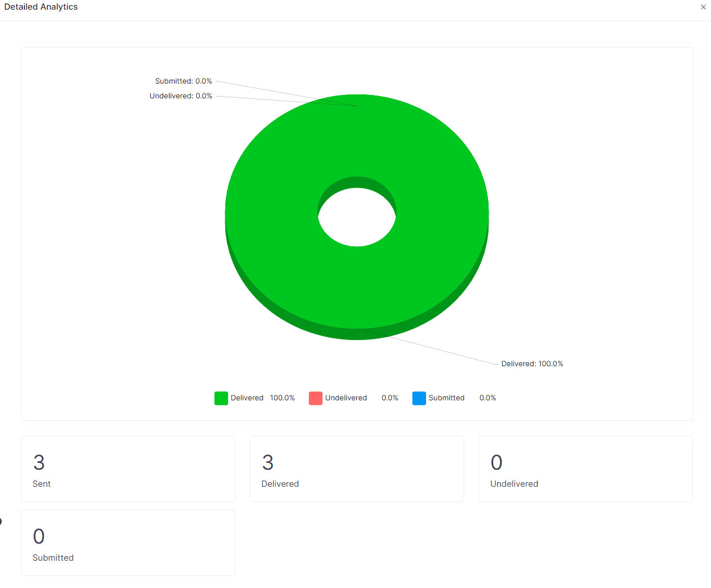Close the Detailed Analytics dialog
Viewport: 711px width, 588px height.
(x=703, y=7)
